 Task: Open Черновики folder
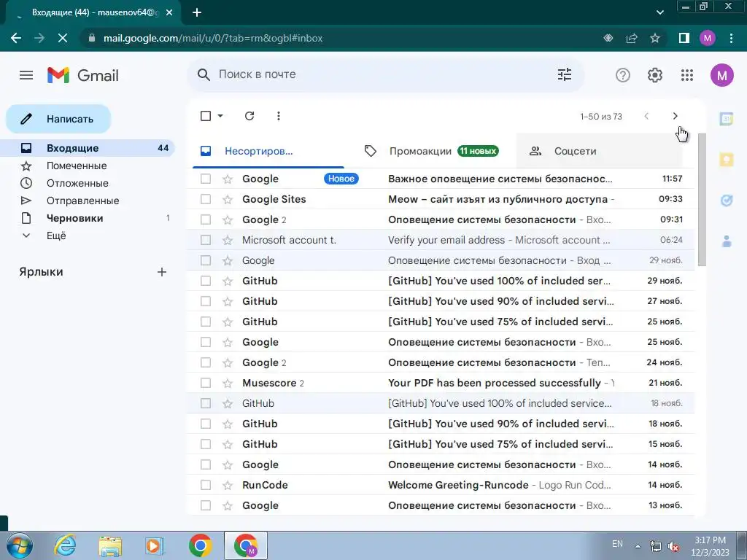coord(88,218)
